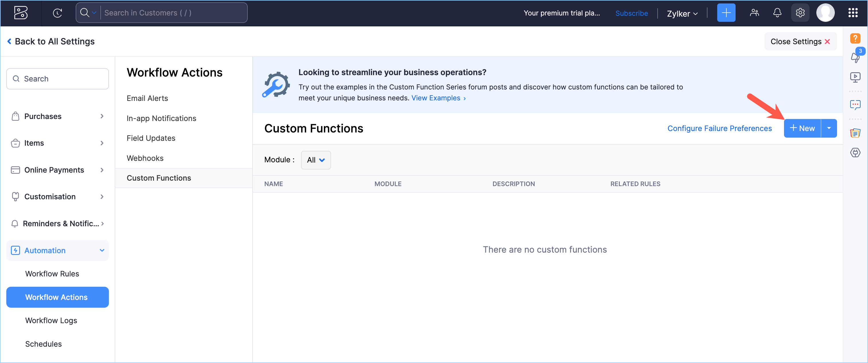The height and width of the screenshot is (363, 868).
Task: Open the referrals people icon
Action: point(754,13)
